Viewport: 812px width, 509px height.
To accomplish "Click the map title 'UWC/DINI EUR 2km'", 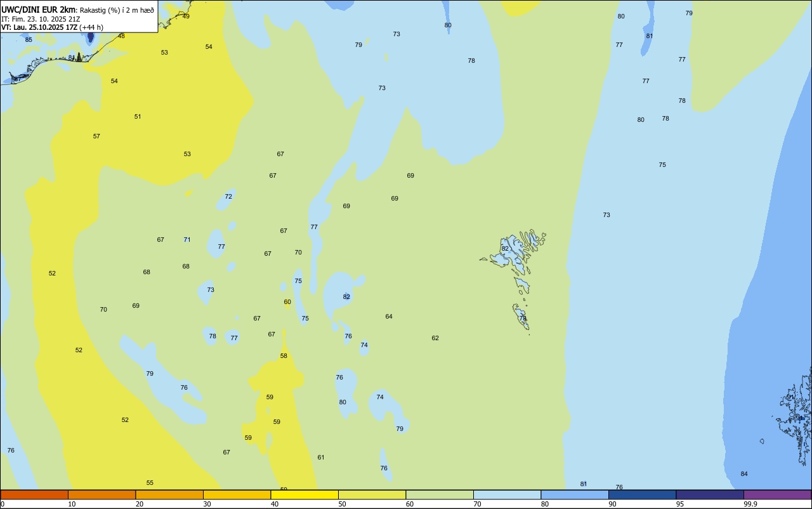I will click(x=39, y=9).
